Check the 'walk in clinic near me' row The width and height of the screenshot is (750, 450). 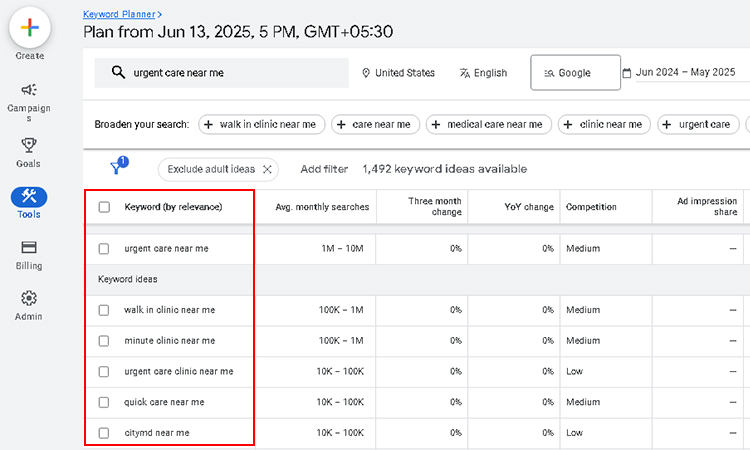pos(104,310)
